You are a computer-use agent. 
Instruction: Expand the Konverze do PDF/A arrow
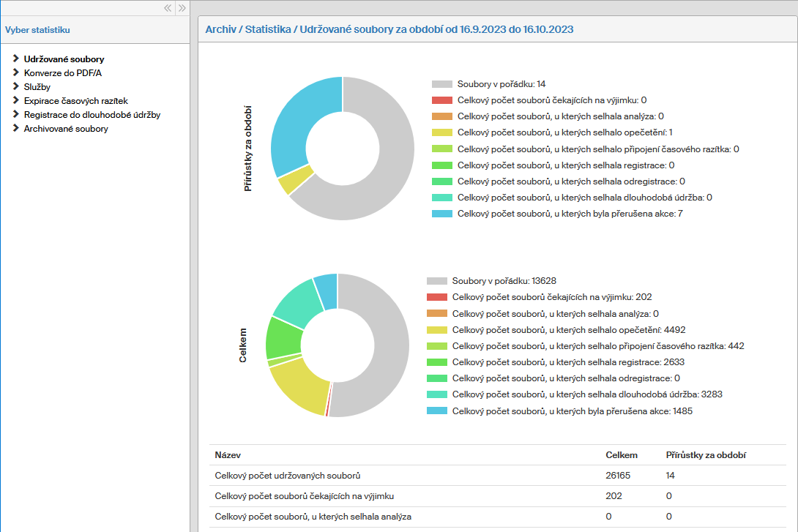16,72
